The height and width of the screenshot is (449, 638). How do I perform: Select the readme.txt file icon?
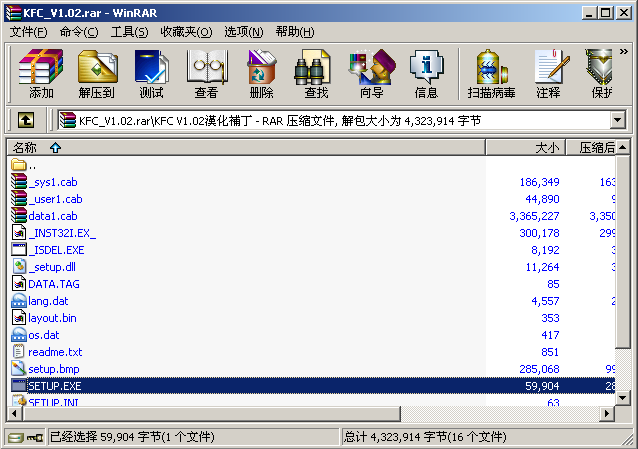(19, 352)
